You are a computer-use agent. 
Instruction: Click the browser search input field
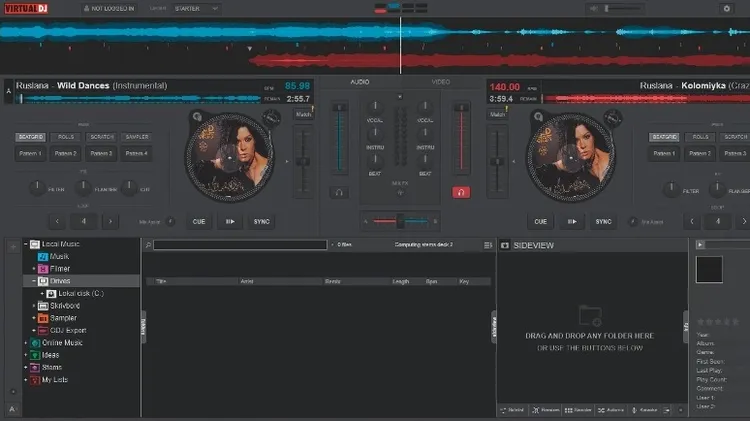[240, 245]
